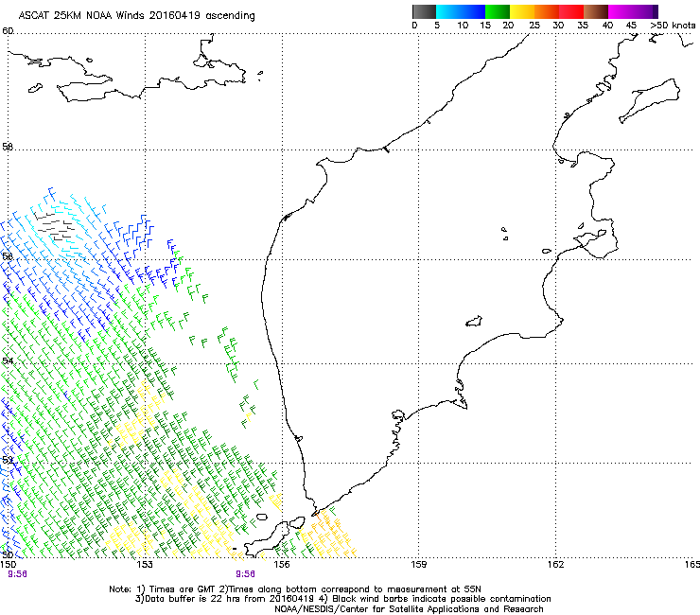Select the red 30–35 knots legend swatch
700x615 pixels.
click(x=571, y=11)
